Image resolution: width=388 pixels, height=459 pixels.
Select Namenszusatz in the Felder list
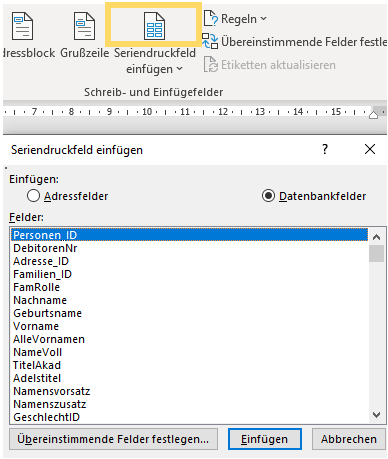[x=190, y=404]
